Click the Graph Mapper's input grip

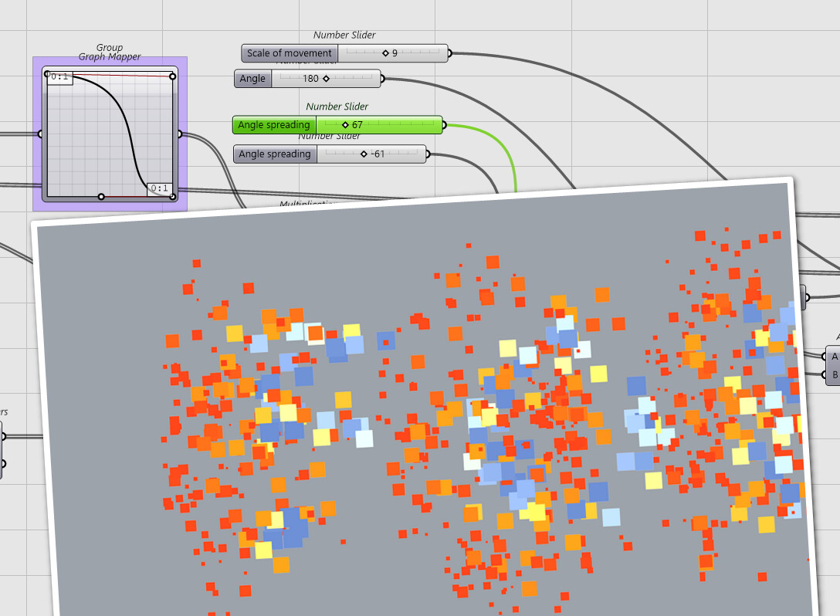tap(40, 134)
